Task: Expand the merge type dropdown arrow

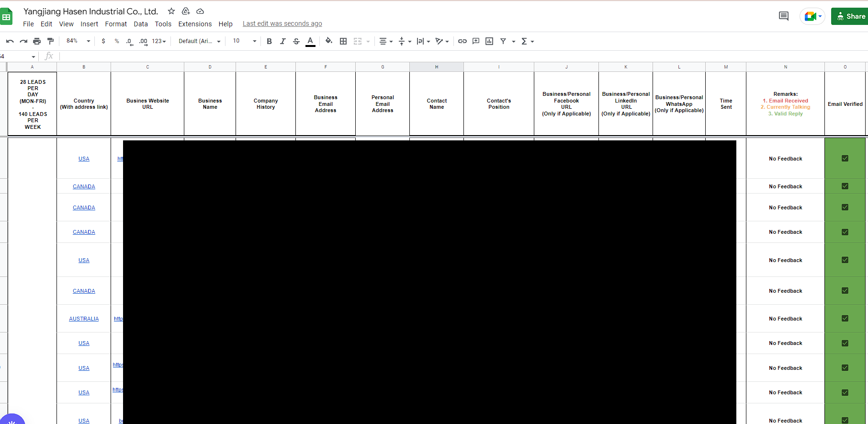Action: (x=368, y=41)
